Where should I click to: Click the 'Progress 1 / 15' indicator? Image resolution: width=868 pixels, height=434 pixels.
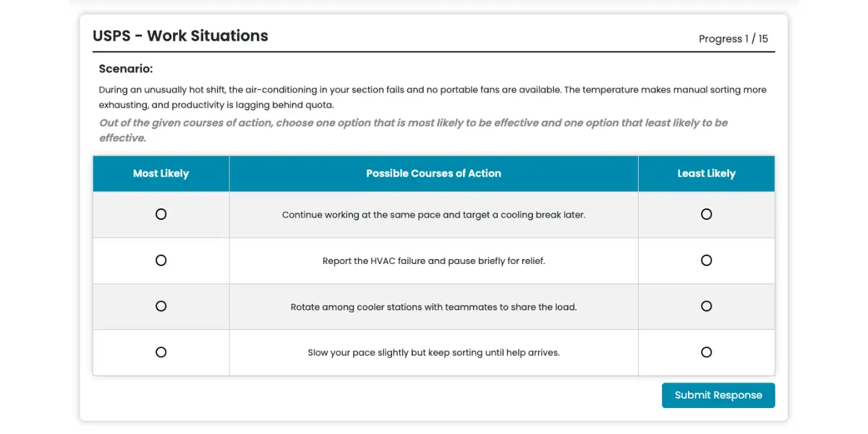pos(733,39)
